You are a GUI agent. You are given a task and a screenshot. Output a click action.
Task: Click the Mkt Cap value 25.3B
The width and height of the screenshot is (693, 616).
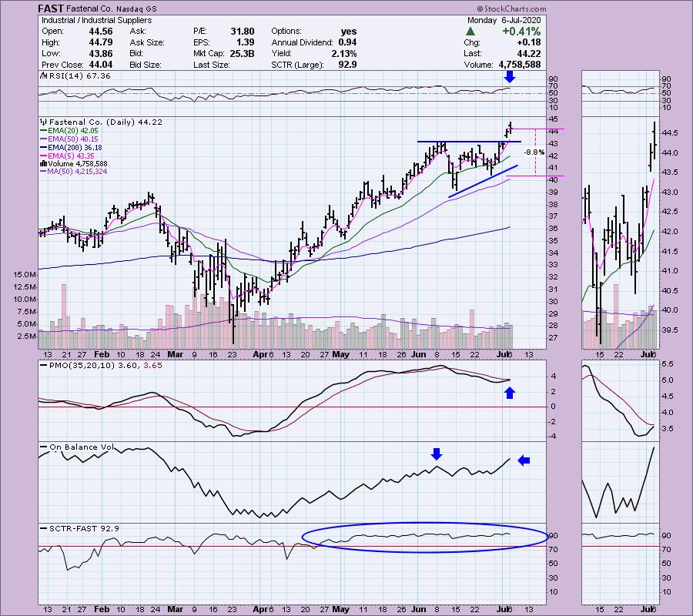(x=243, y=53)
